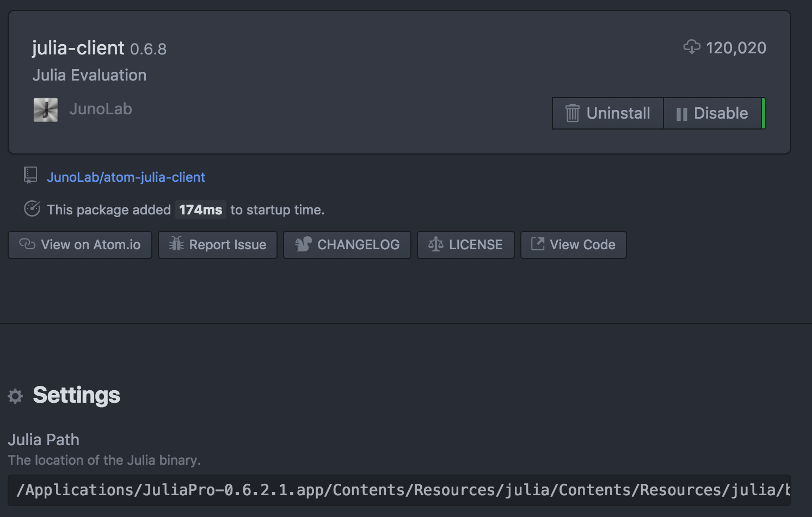Click the external link icon on View Code
This screenshot has width=812, height=517.
point(537,244)
